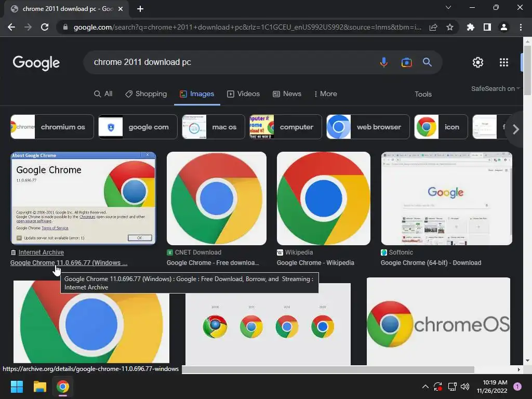Open a new browser tab

coord(140,9)
